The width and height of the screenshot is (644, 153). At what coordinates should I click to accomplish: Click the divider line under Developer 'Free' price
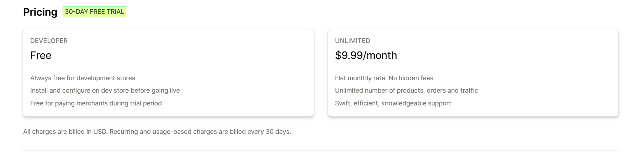(168, 68)
